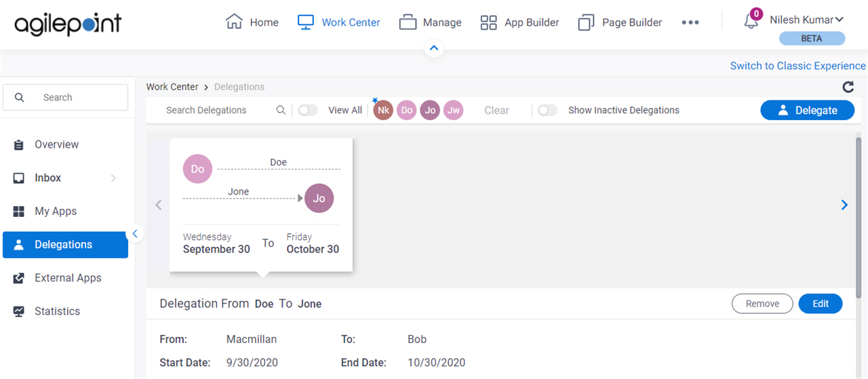Click Switch to Classic Experience link
The image size is (868, 379).
click(797, 66)
